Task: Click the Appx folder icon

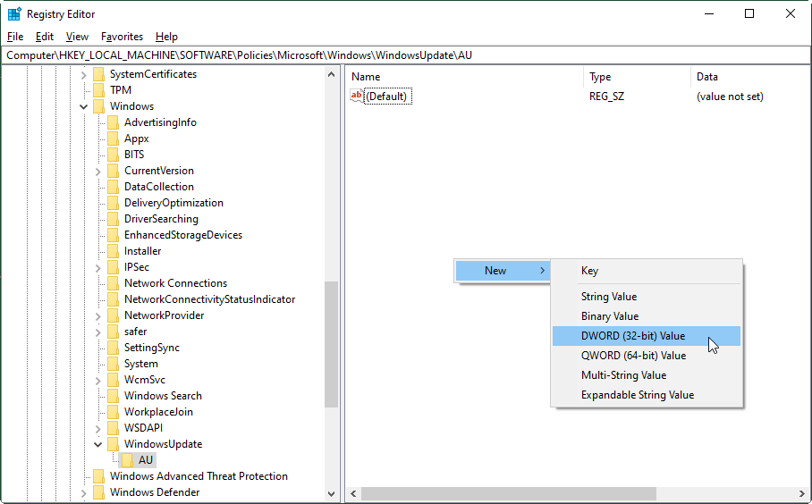Action: (x=113, y=139)
